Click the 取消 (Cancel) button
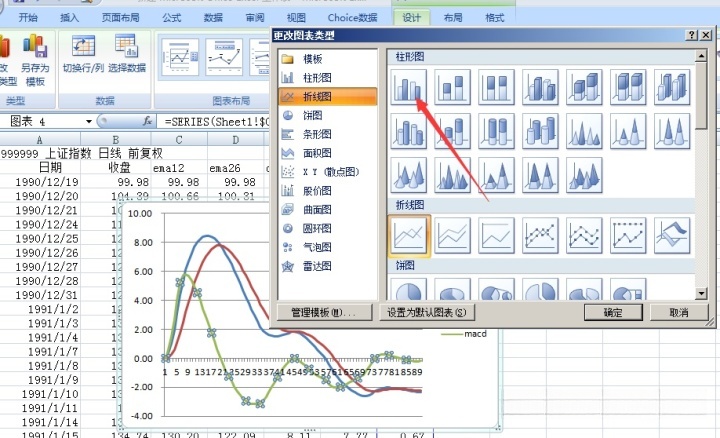The width and height of the screenshot is (720, 438). point(679,313)
